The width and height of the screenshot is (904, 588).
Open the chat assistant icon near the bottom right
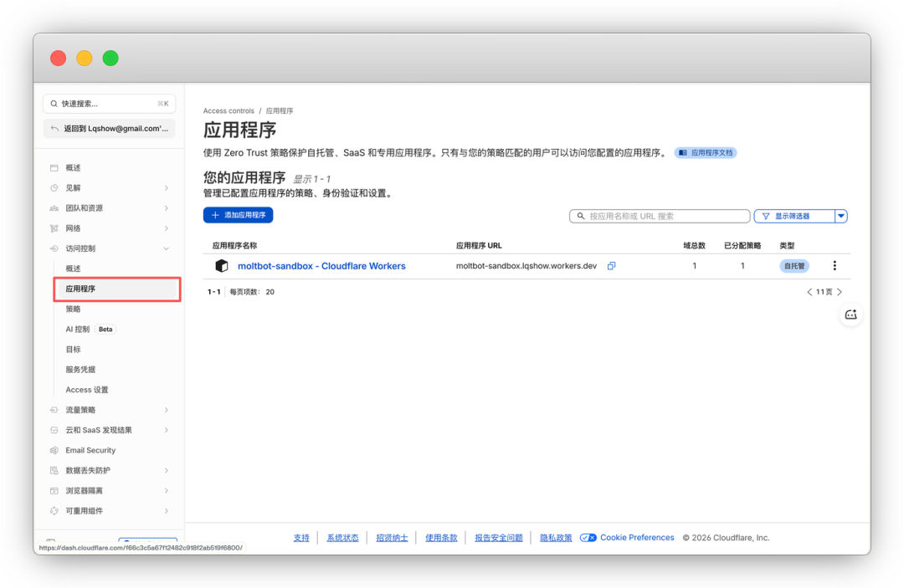[850, 314]
